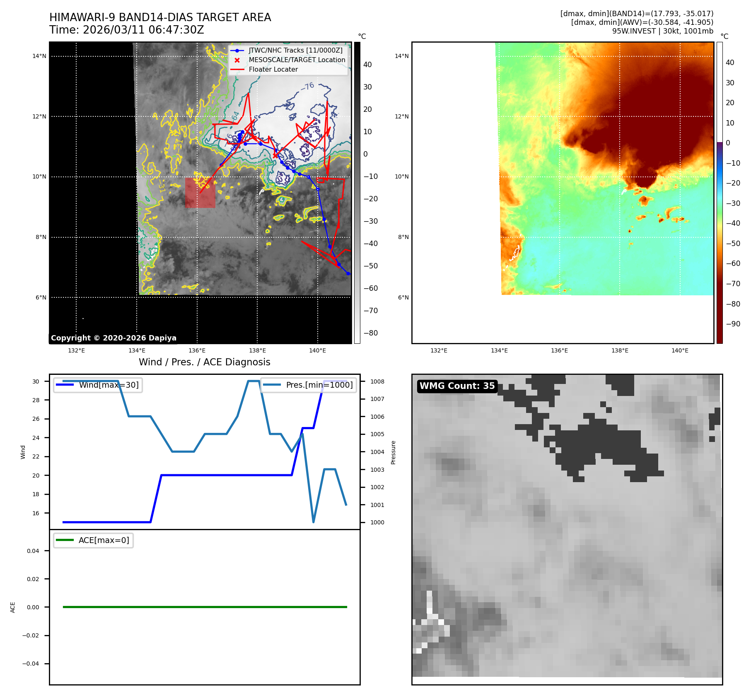Click the WMG Count: 35 label
The height and width of the screenshot is (700, 751).
click(x=457, y=386)
